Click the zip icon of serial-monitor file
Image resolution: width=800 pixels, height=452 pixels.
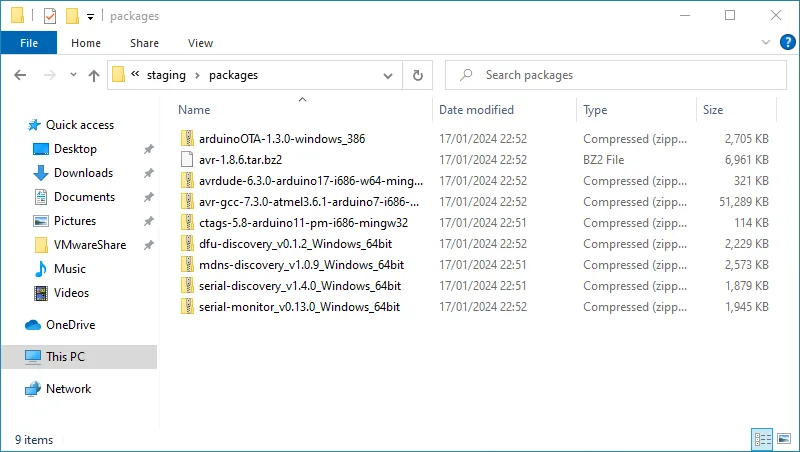[187, 307]
